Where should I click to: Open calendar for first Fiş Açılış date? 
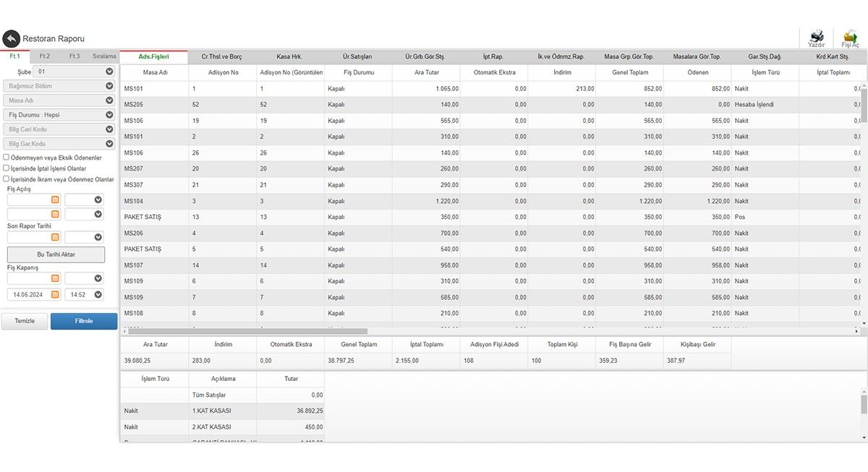55,199
